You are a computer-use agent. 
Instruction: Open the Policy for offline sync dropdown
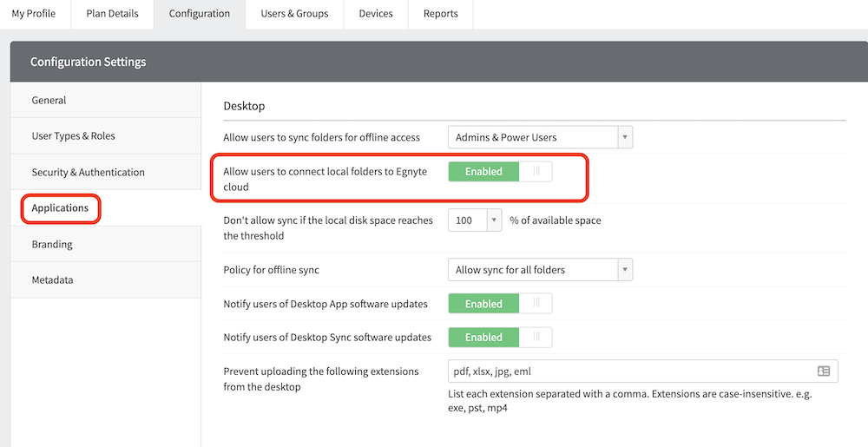[540, 270]
